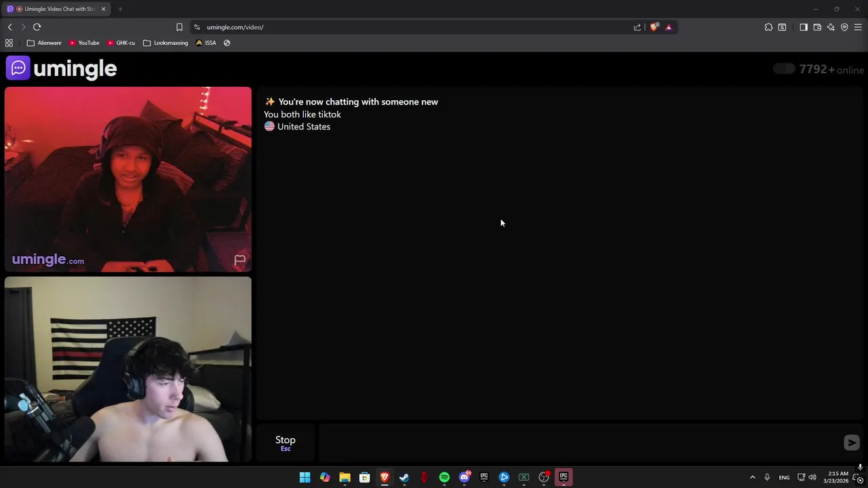Click the umingle logo in the header
This screenshot has width=868, height=488.
coord(62,68)
